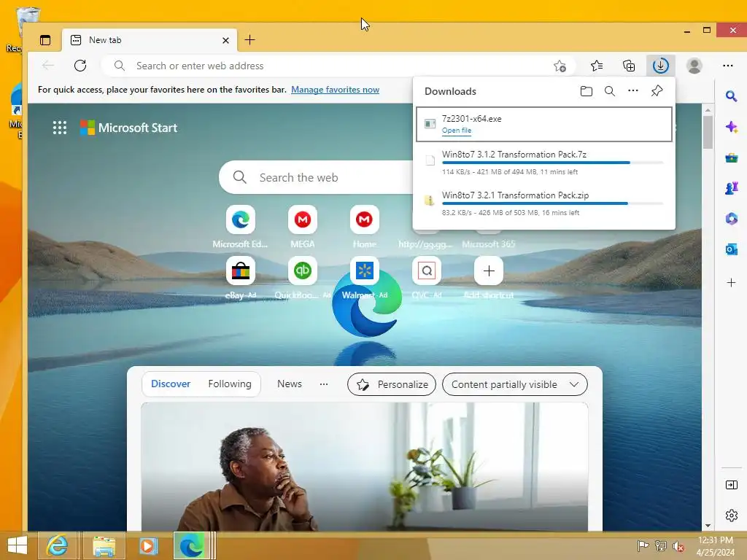Screen dimensions: 747x560
Task: Click the Search the web box
Action: tap(317, 178)
